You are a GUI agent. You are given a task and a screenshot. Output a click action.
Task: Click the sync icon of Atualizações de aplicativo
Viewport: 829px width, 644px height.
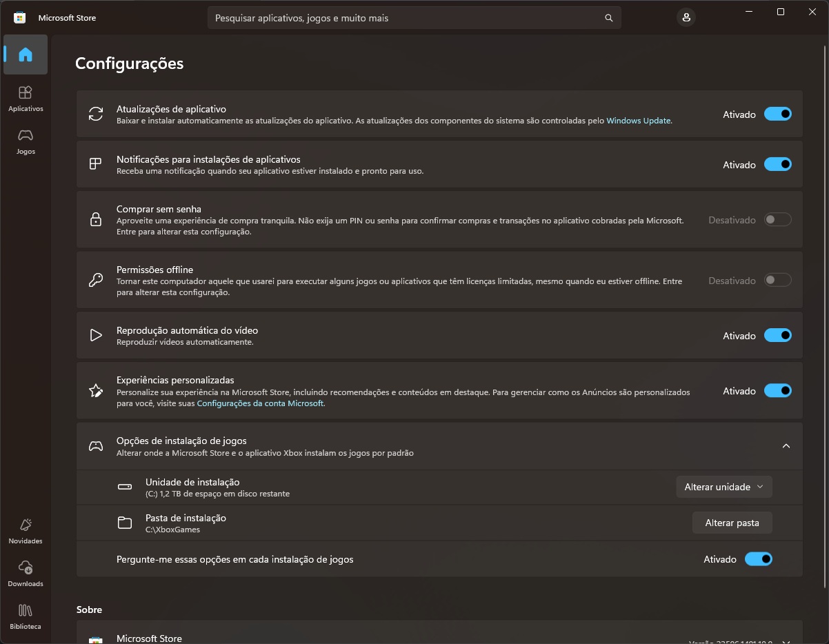[96, 114]
